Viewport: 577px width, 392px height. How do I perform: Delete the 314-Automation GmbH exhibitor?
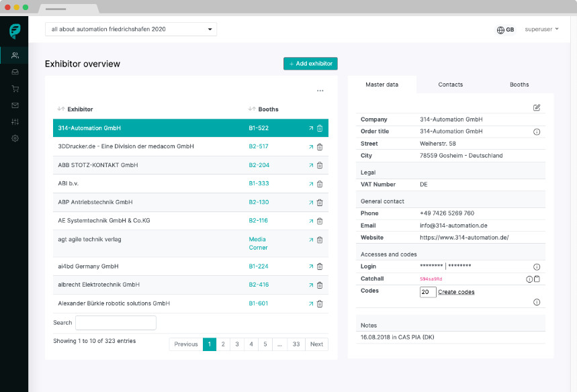tap(320, 128)
